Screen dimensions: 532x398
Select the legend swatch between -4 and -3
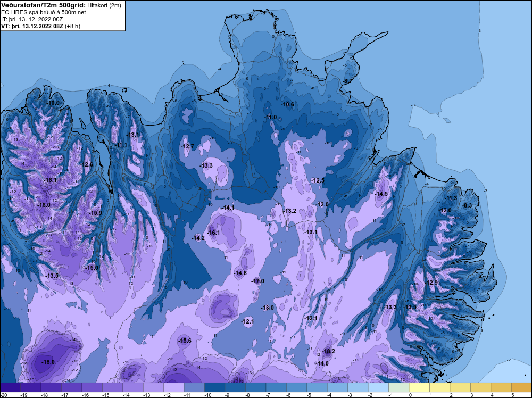point(338,387)
